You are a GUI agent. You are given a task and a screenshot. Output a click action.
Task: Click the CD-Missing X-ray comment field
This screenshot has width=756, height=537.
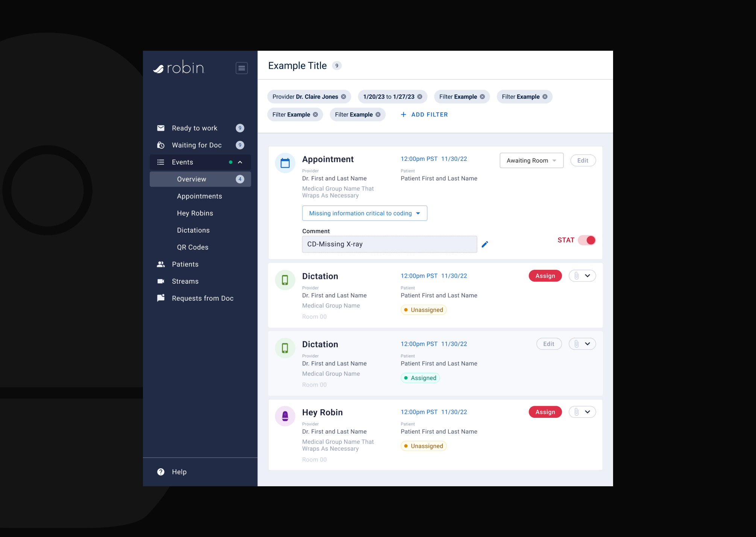389,244
